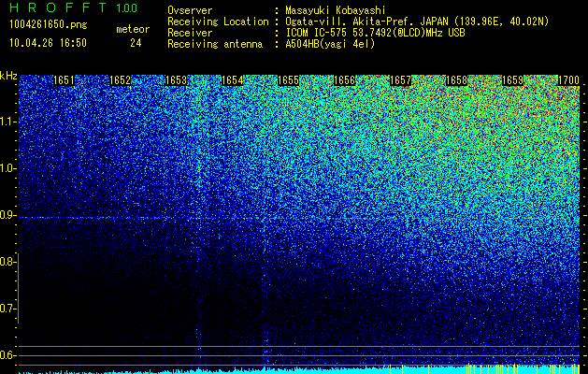Click the 1651 time marker

coord(64,80)
